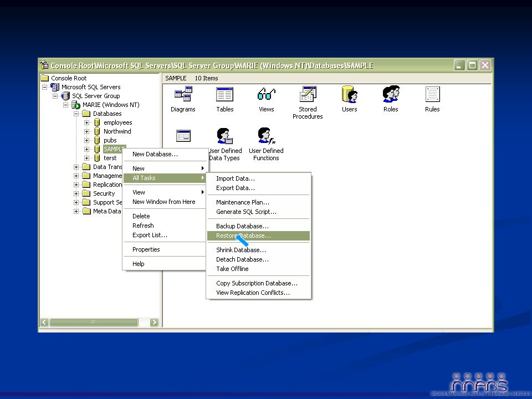
Task: Click the employees database icon
Action: click(x=97, y=122)
